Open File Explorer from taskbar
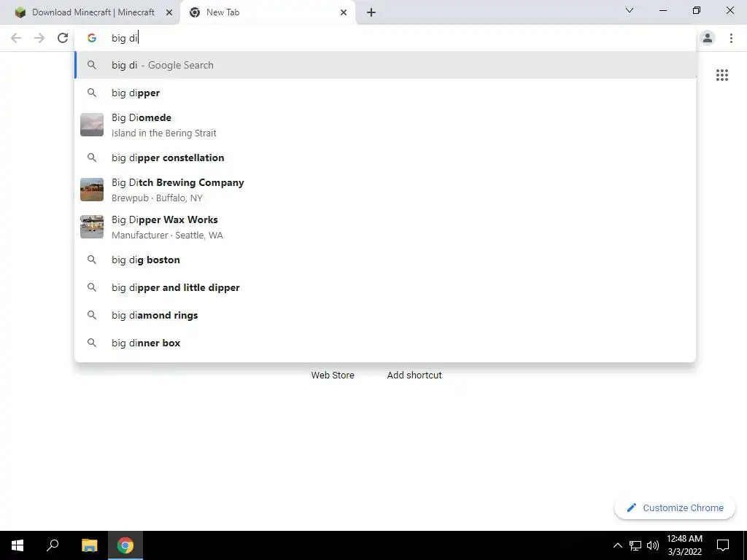Image resolution: width=747 pixels, height=560 pixels. [x=89, y=545]
